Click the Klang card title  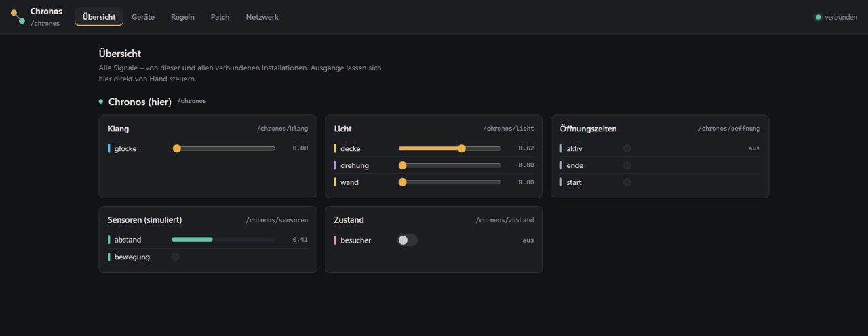pos(119,129)
